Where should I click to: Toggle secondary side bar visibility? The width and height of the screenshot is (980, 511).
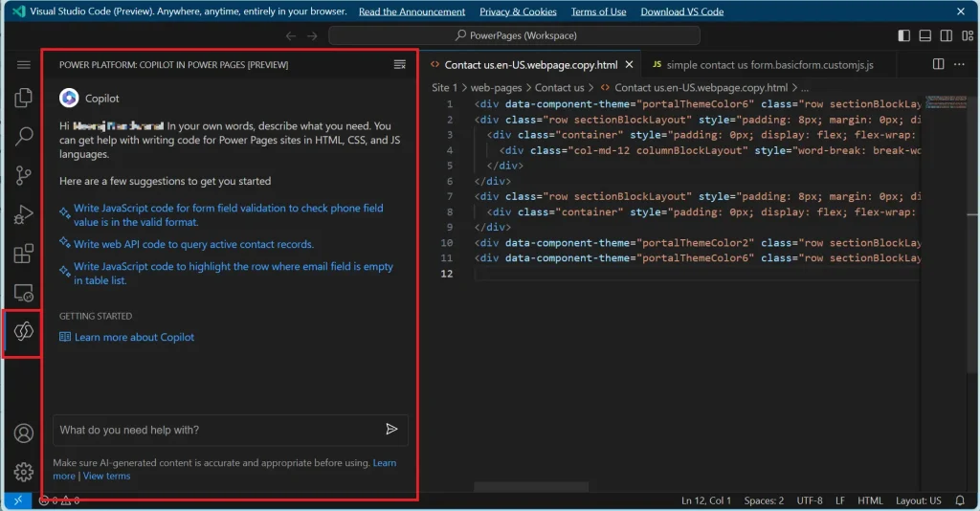tap(947, 36)
